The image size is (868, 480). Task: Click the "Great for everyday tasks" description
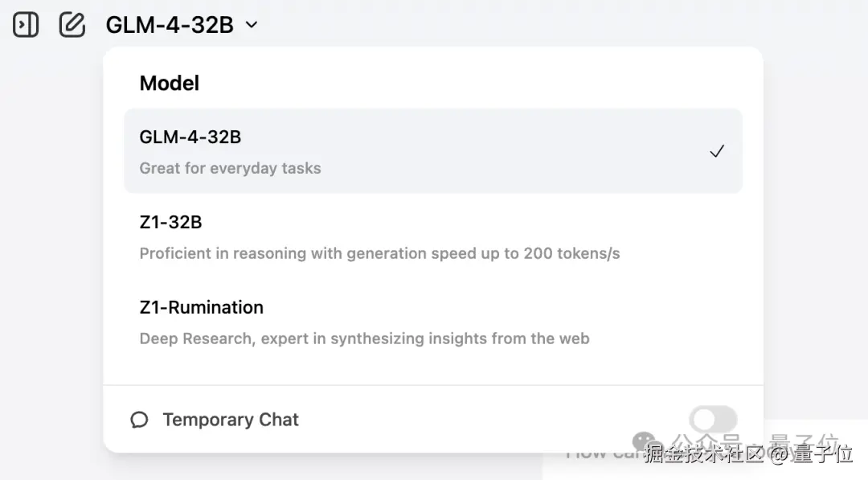[230, 168]
